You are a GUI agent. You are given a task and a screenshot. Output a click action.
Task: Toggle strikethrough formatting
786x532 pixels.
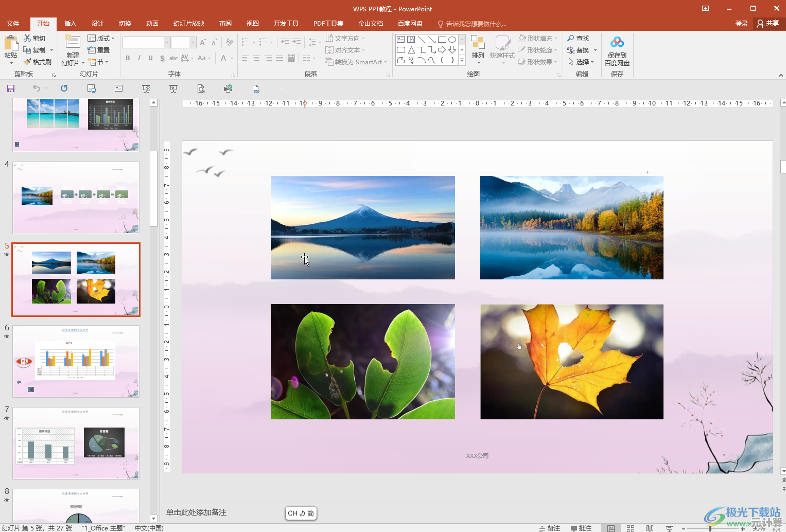[x=173, y=58]
